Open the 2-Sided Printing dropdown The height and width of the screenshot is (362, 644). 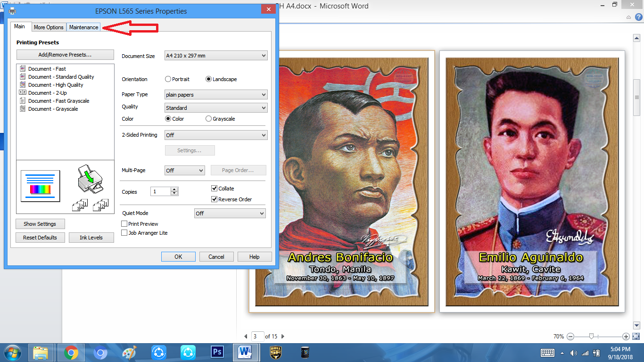[216, 135]
